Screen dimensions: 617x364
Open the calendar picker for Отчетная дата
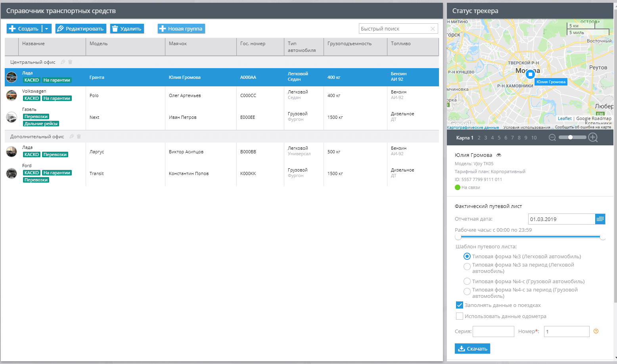point(600,219)
